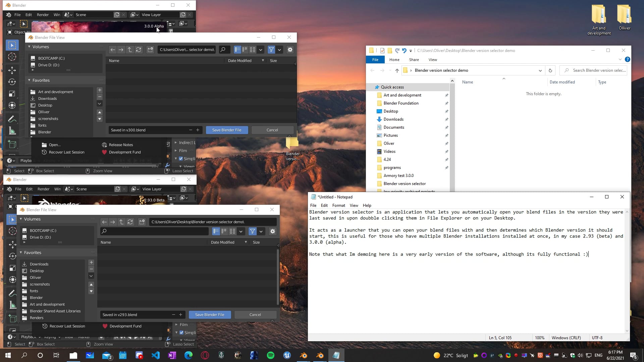644x362 pixels.
Task: Open the File Explorer address bar dropdown
Action: (540, 70)
